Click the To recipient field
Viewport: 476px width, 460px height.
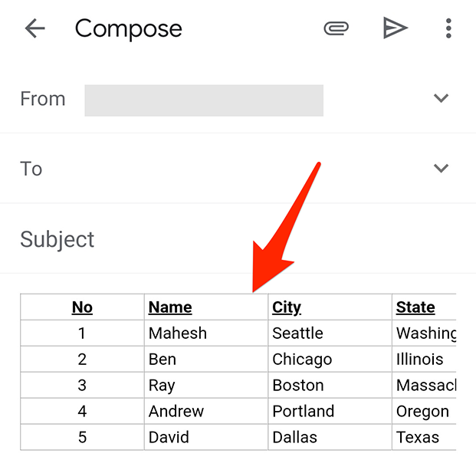[x=230, y=169]
